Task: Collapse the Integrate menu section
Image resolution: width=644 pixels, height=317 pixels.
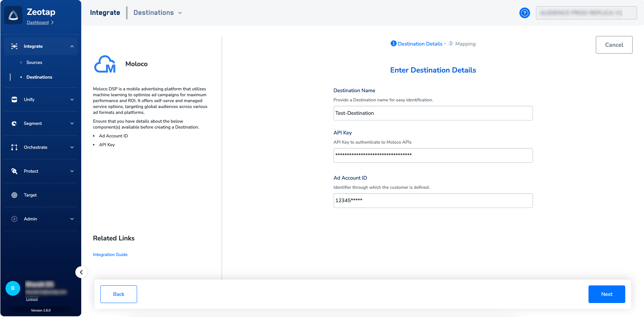Action: pyautogui.click(x=72, y=46)
